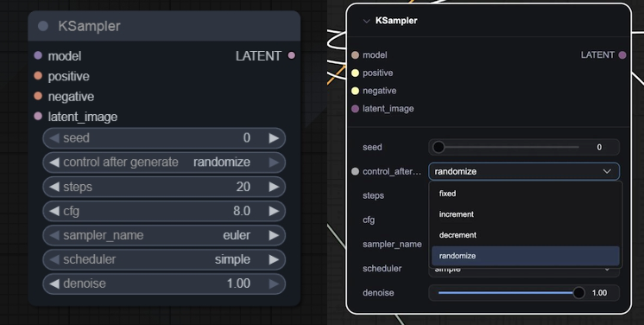This screenshot has height=325, width=644.
Task: Open the simple scheduler selection in left node
Action: (232, 259)
